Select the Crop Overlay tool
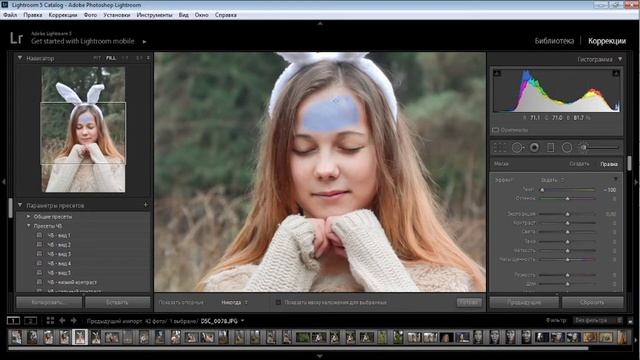The image size is (640, 360). (x=500, y=147)
